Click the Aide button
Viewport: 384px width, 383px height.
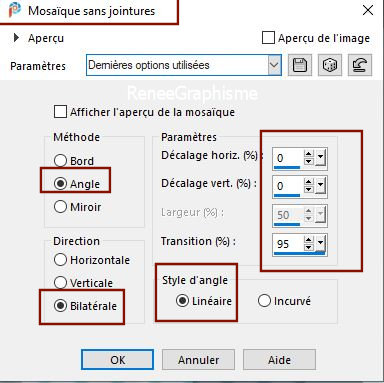(279, 360)
